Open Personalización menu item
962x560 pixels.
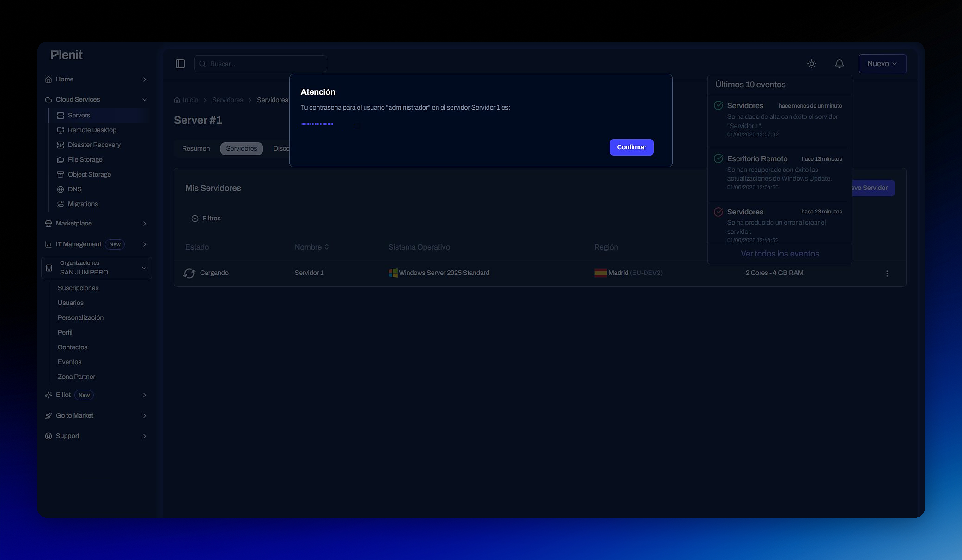[80, 317]
